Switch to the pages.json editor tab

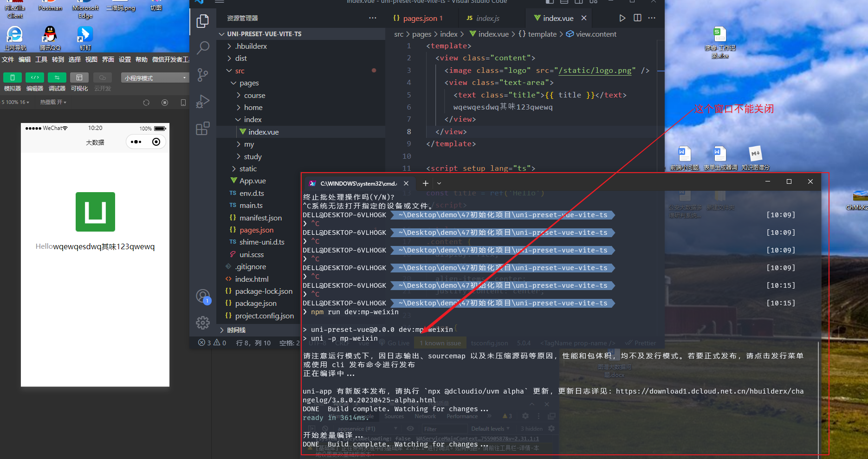coord(418,18)
